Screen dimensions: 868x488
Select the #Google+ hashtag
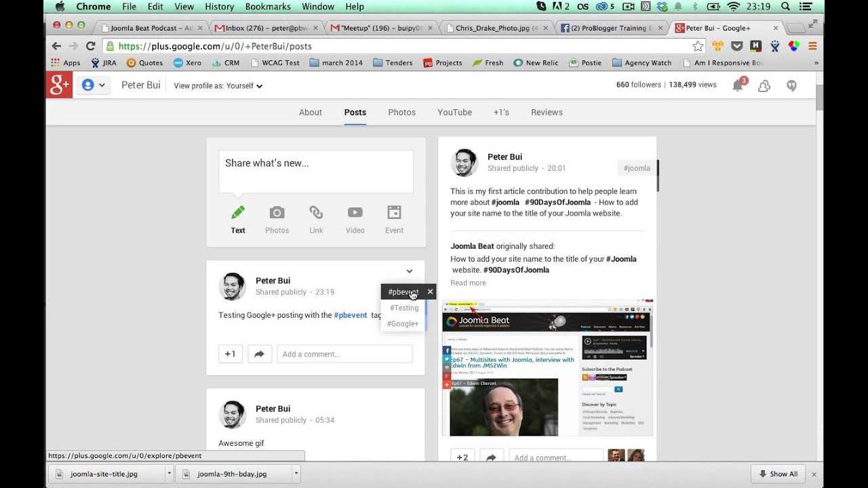pyautogui.click(x=403, y=324)
